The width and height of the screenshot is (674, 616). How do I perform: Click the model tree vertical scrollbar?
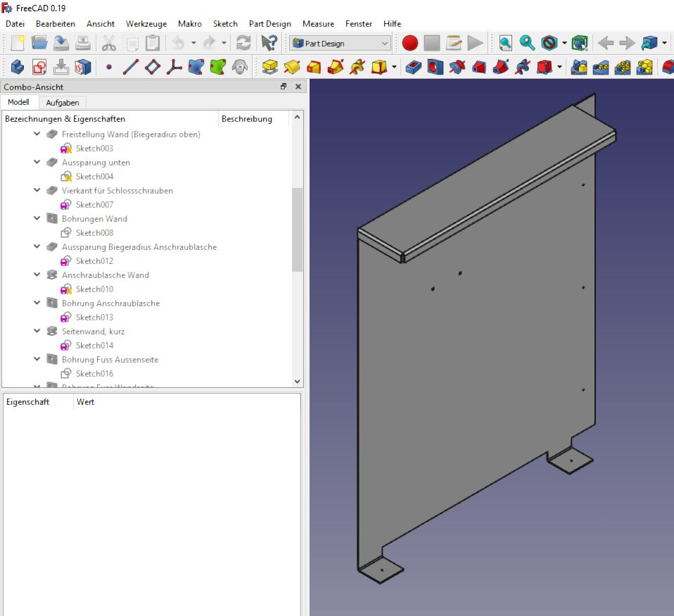pos(297,230)
